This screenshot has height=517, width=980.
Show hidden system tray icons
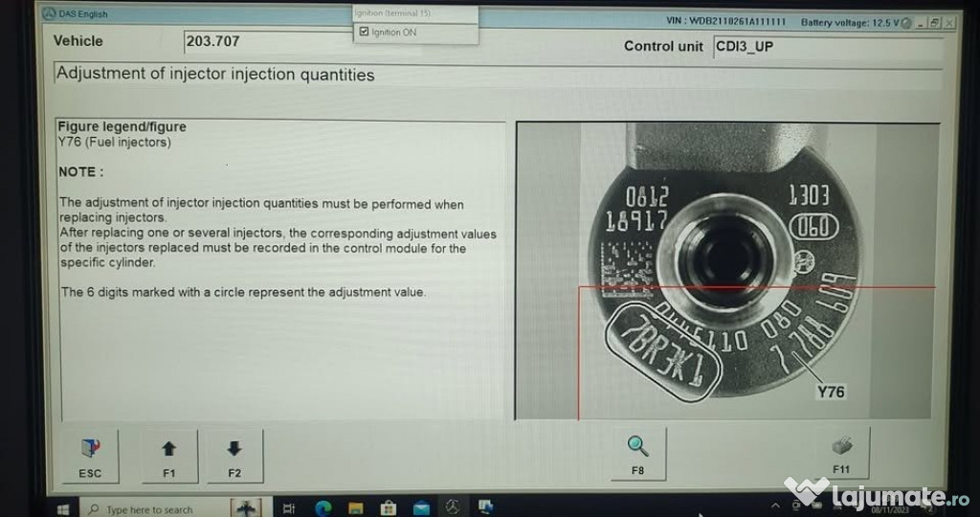click(775, 506)
